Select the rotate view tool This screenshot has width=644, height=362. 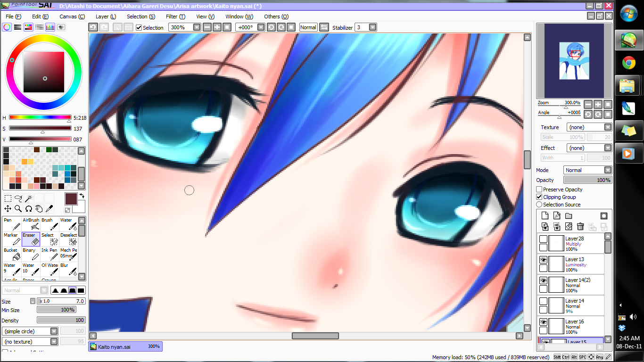(x=28, y=208)
